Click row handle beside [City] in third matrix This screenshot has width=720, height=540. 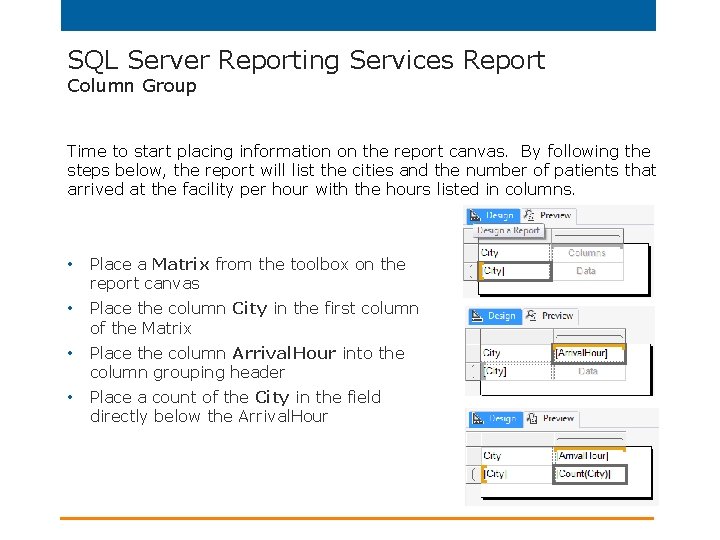[473, 474]
